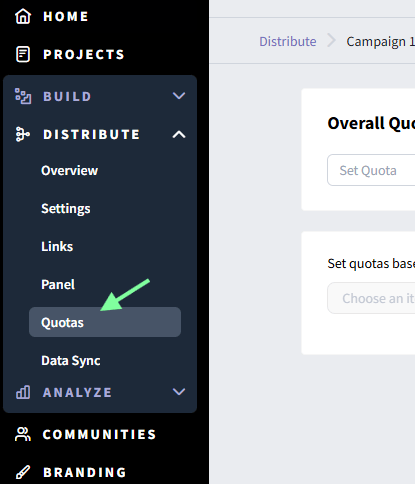Open the Branding menu item
Image resolution: width=415 pixels, height=484 pixels.
85,472
